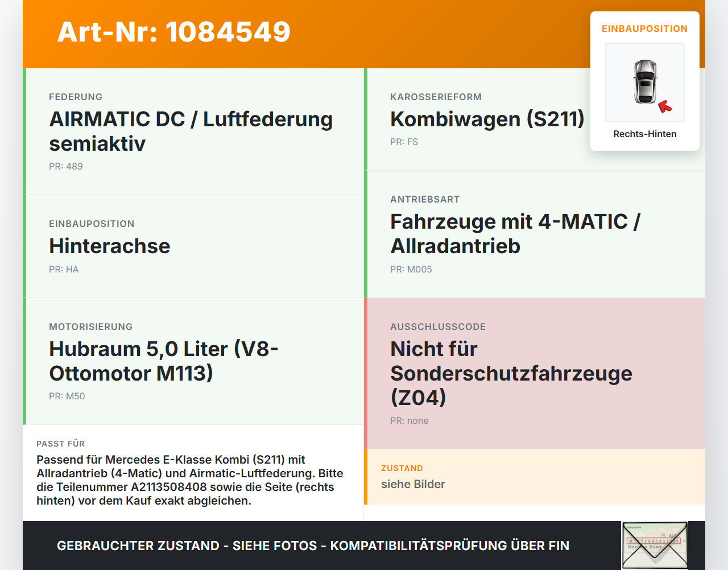728x570 pixels.
Task: Select the 'PR: 489' code
Action: 66,167
